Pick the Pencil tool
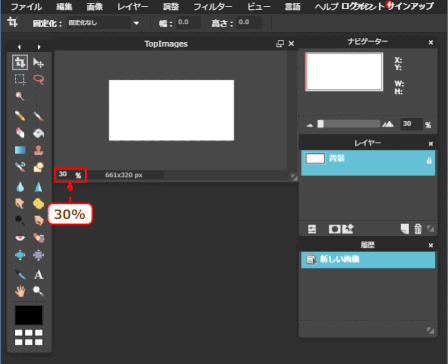 tap(20, 116)
